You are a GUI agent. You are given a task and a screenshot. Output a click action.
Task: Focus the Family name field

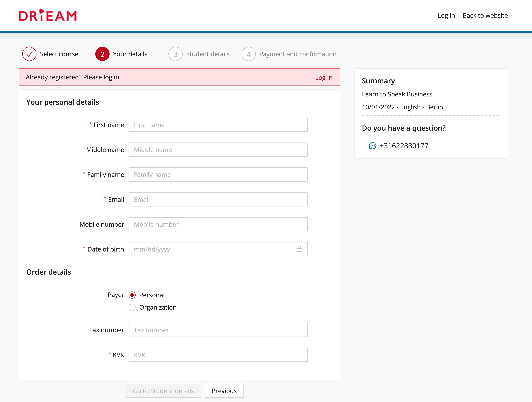[x=218, y=174]
